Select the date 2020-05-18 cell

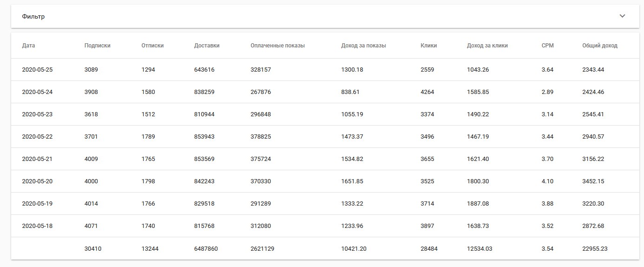coord(37,226)
